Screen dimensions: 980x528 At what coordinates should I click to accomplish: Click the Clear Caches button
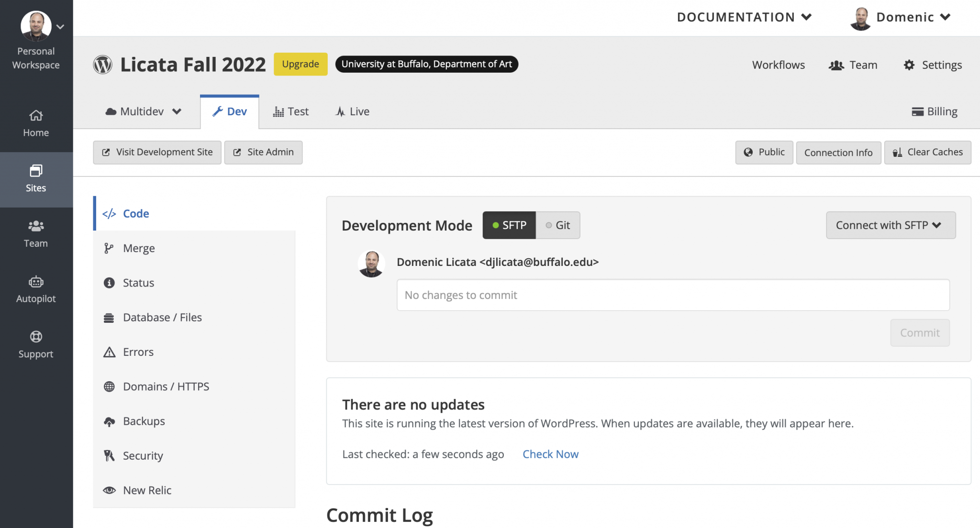pos(927,152)
